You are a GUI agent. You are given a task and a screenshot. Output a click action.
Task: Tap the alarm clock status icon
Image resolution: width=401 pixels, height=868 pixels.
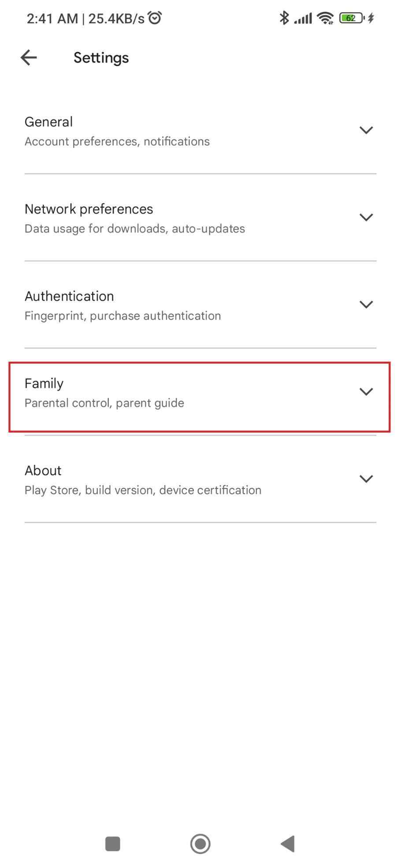click(155, 18)
